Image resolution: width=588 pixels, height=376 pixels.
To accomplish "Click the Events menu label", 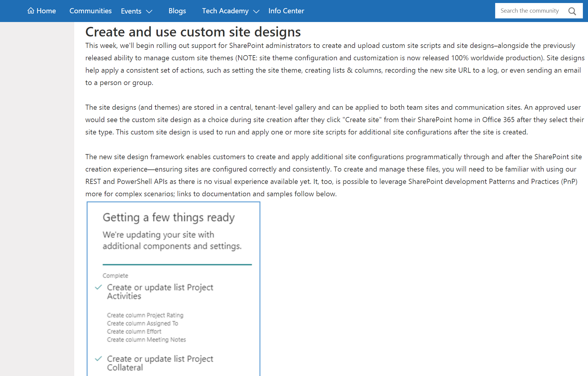I will pos(131,11).
